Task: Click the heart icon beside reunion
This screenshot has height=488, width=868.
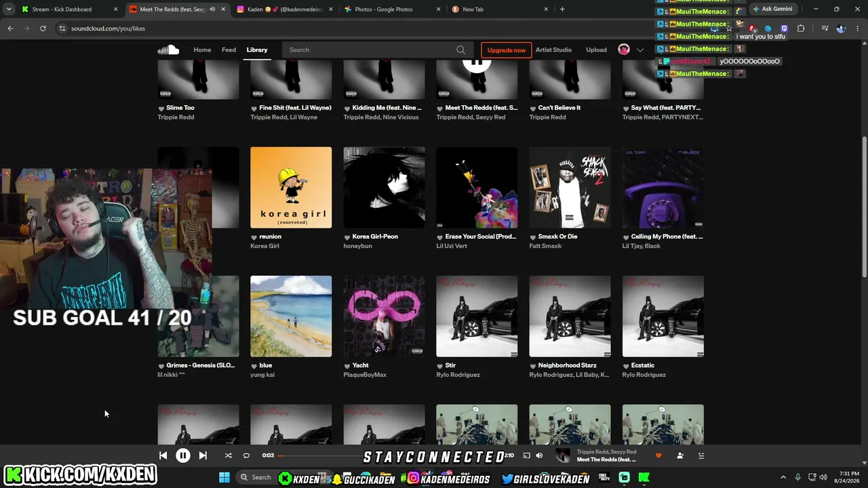Action: pyautogui.click(x=254, y=237)
